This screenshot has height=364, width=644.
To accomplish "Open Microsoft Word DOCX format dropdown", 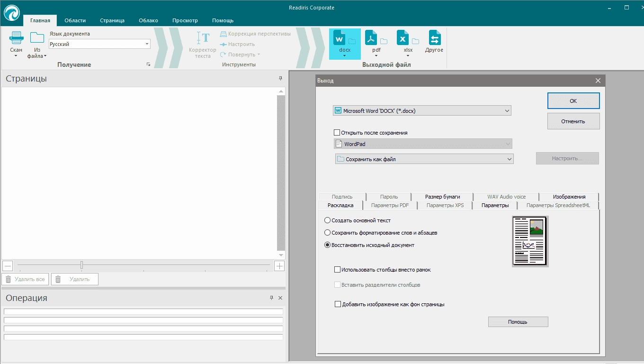I will click(422, 111).
